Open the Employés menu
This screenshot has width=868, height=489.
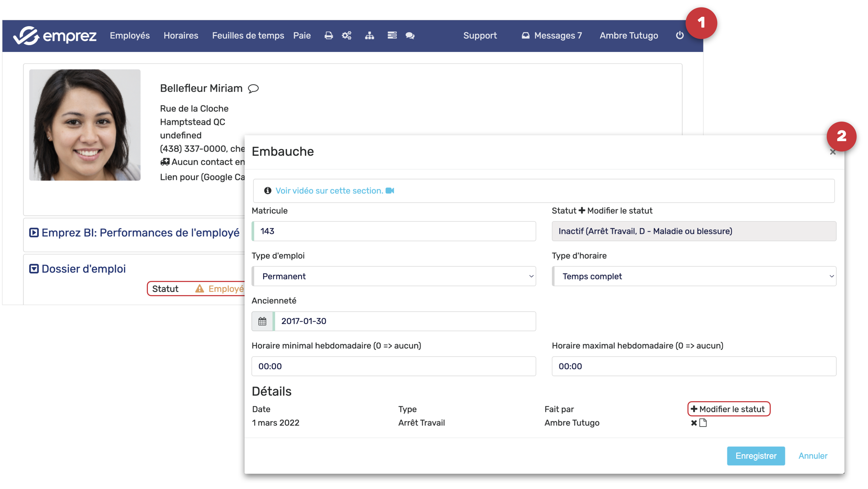click(130, 35)
